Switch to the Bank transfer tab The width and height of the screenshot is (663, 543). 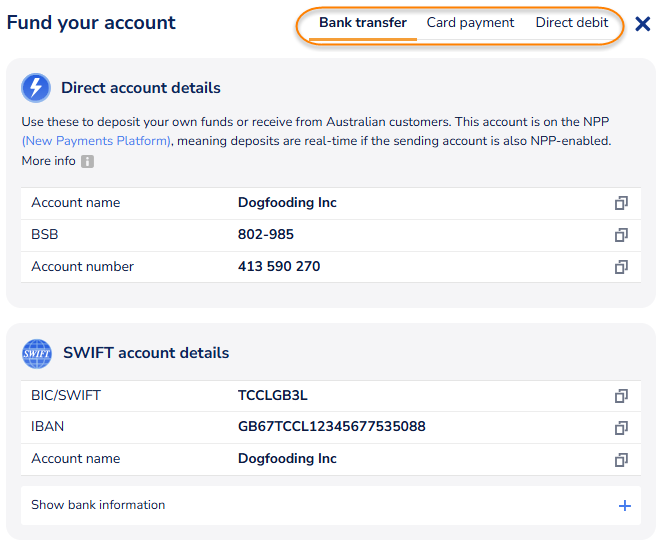tap(363, 23)
